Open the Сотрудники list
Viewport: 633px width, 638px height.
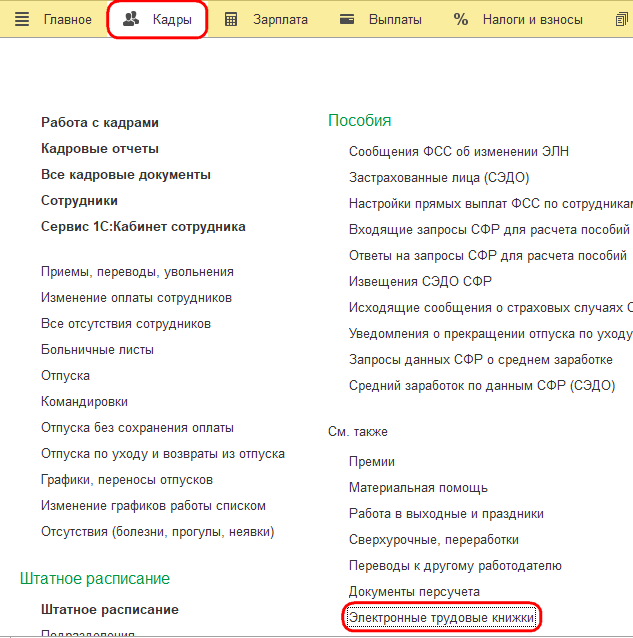[x=79, y=201]
